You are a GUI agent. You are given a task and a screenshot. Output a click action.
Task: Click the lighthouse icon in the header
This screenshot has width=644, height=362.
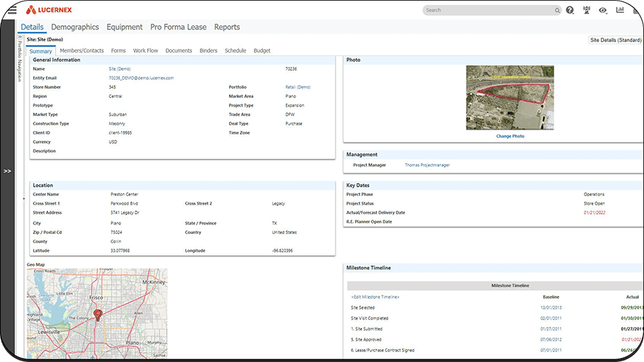587,10
